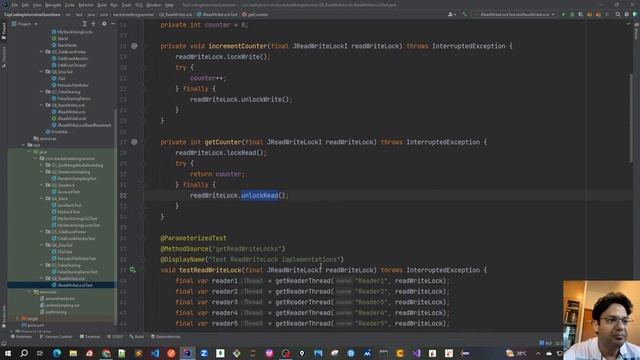Select pom.xml in project tree

click(x=33, y=325)
